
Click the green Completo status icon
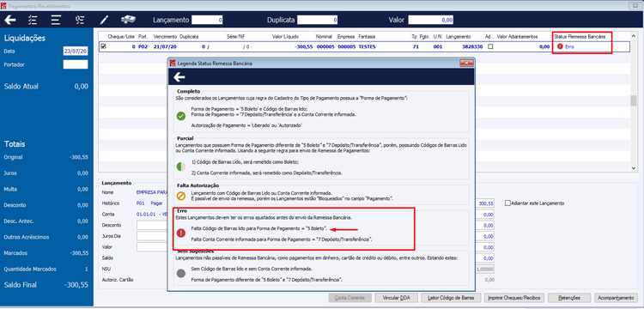pyautogui.click(x=181, y=116)
